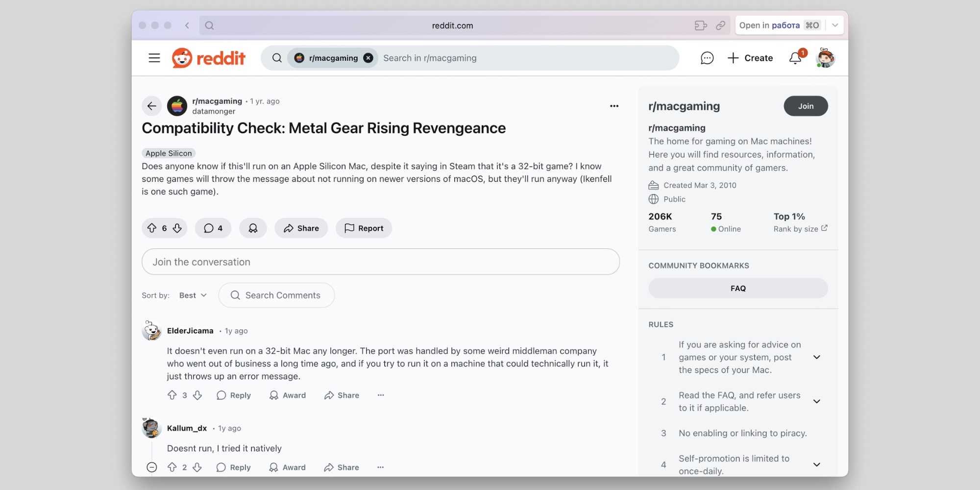The height and width of the screenshot is (490, 980).
Task: Open the Rank by size external link
Action: [x=801, y=229]
